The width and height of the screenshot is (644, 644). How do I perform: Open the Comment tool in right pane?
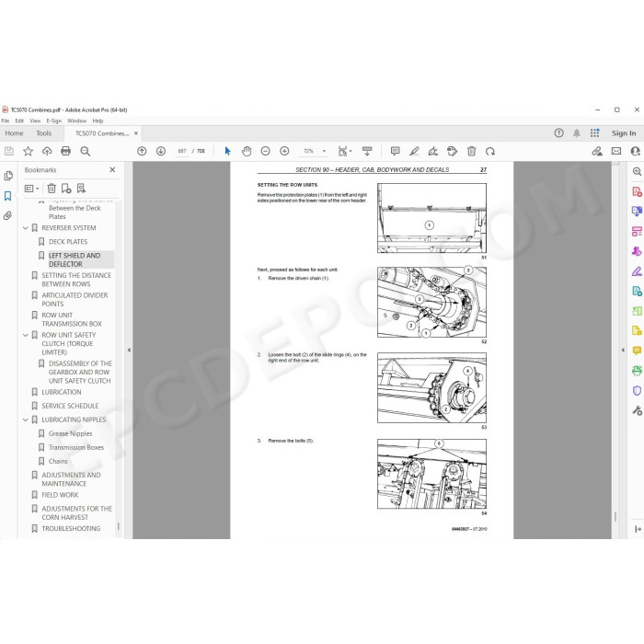click(x=637, y=351)
